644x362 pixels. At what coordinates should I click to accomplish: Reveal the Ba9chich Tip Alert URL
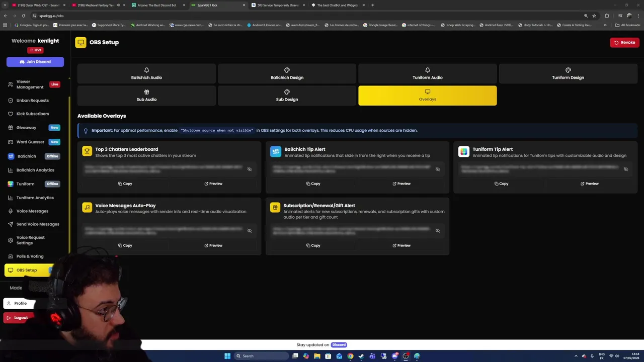(x=437, y=169)
